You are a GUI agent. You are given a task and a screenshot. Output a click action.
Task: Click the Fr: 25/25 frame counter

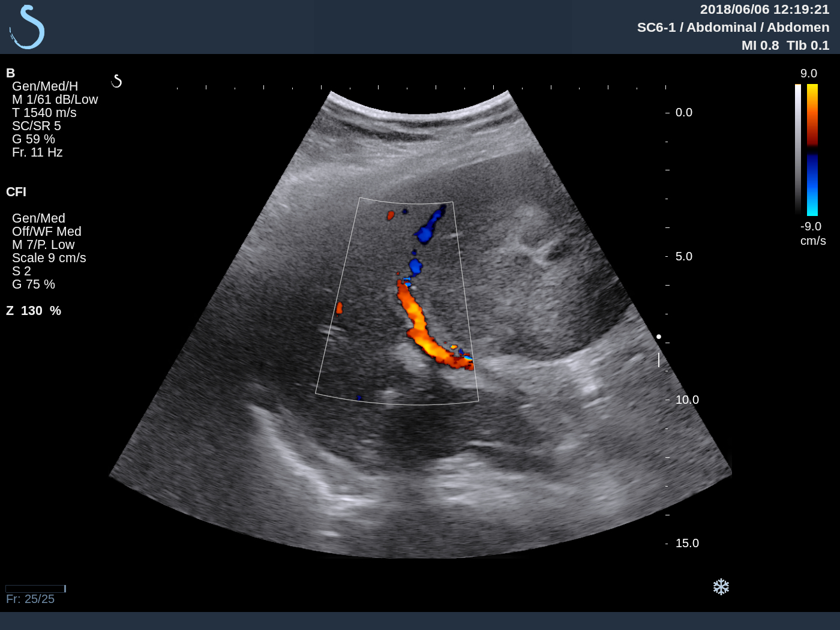29,598
